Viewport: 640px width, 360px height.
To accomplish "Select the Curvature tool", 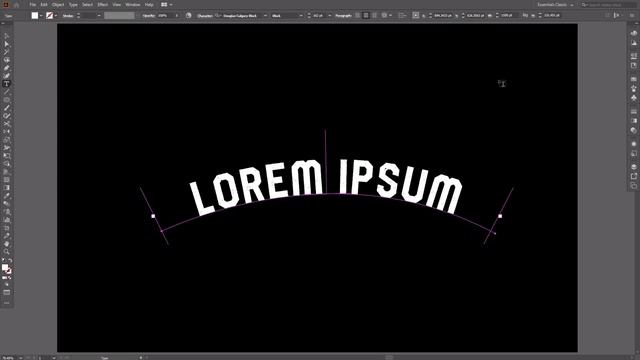I will (7, 76).
